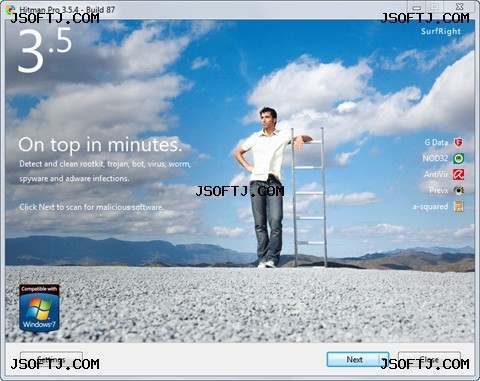Open the Next button dropdown arrow

(384, 360)
